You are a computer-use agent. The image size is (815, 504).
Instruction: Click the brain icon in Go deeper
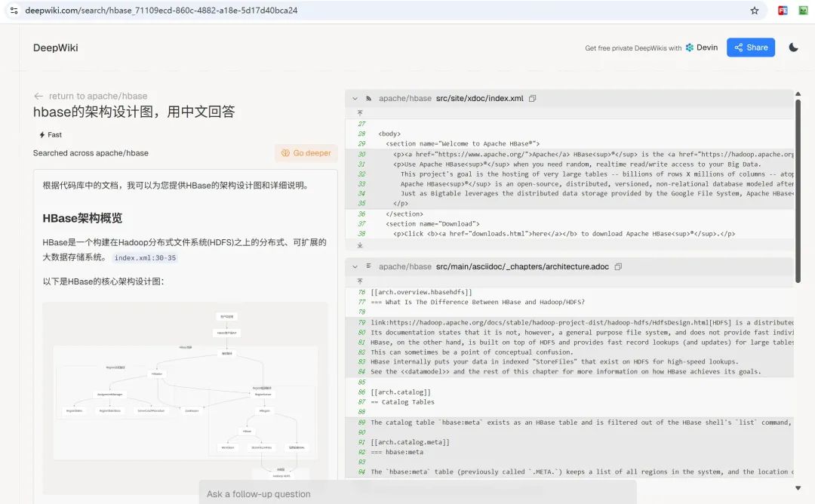[x=285, y=152]
